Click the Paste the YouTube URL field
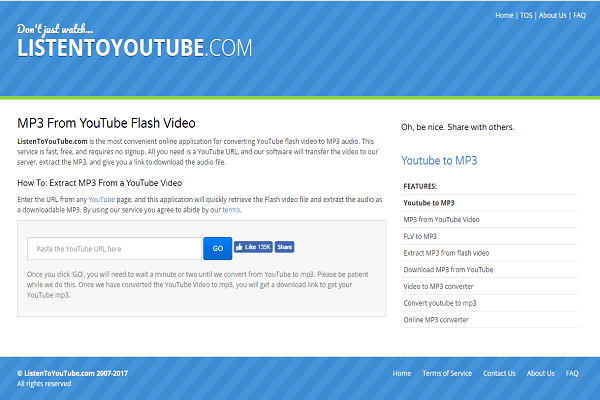 point(114,248)
